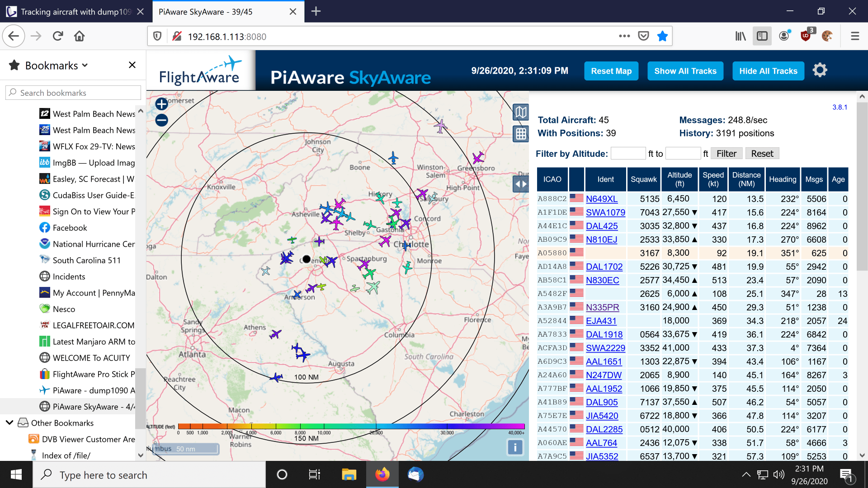This screenshot has width=868, height=488.
Task: Zoom out of the map with the minus icon
Action: coord(161,120)
